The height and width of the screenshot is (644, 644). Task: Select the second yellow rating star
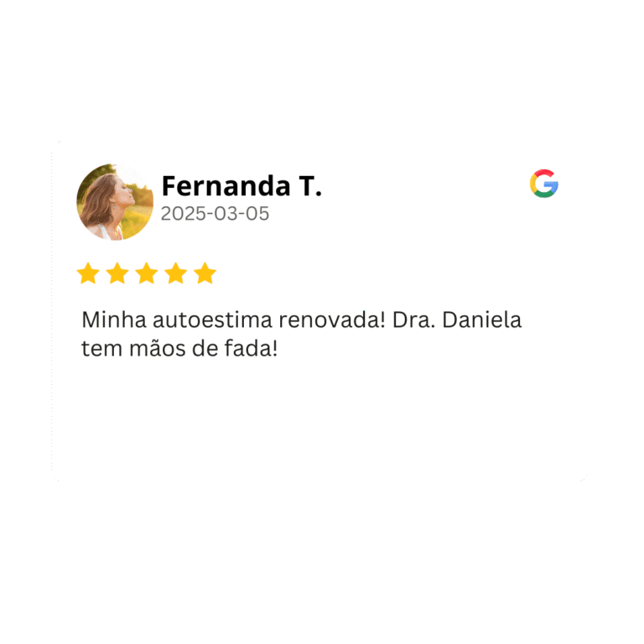(117, 273)
